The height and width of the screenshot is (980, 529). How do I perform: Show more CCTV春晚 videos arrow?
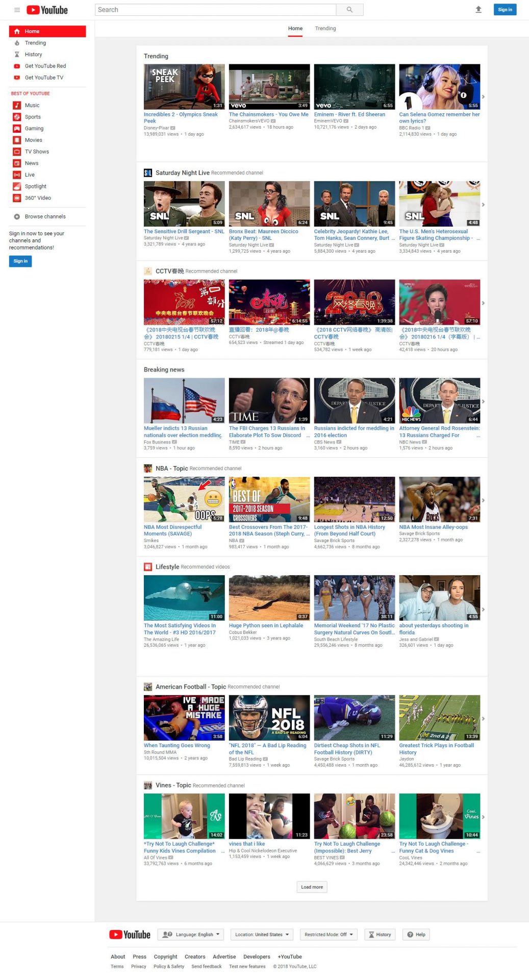pyautogui.click(x=483, y=303)
